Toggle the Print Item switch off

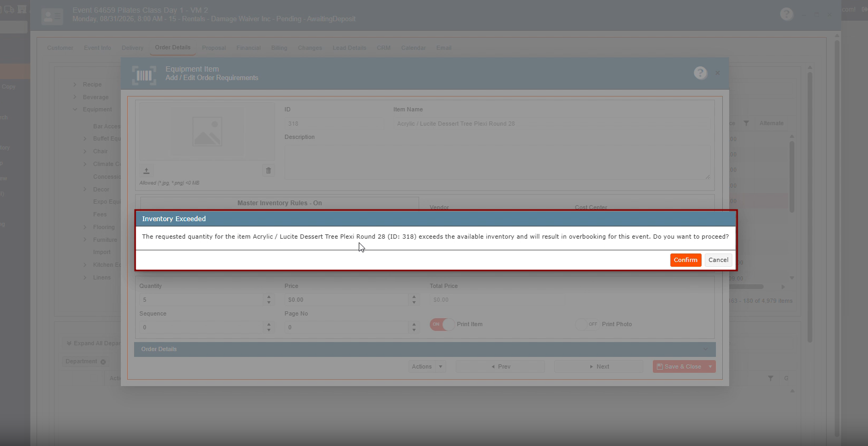442,324
